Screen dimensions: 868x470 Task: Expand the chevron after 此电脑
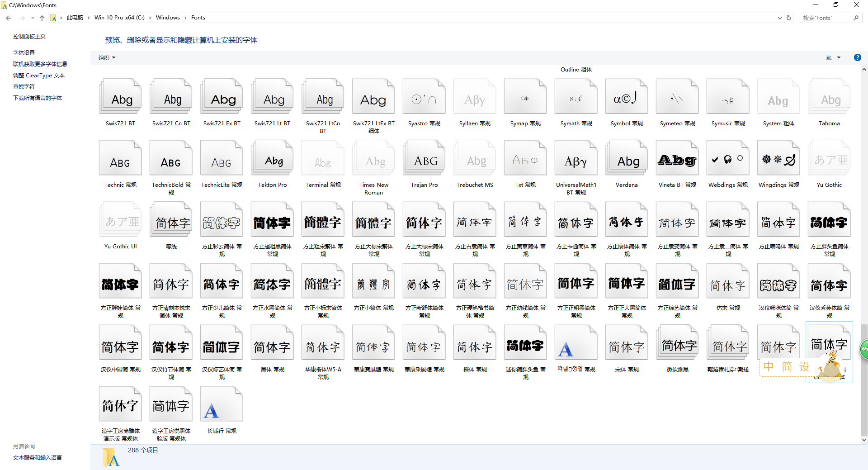coord(89,18)
